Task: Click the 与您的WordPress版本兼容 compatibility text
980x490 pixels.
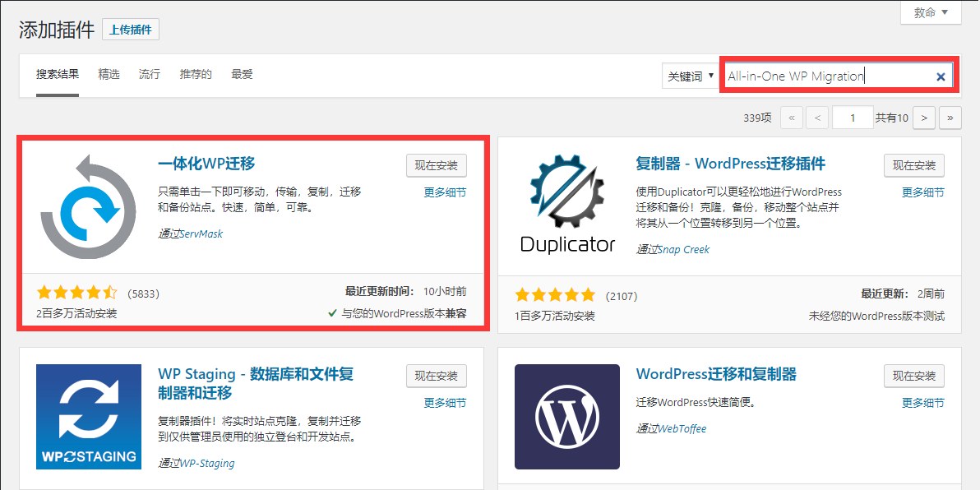Action: (404, 313)
